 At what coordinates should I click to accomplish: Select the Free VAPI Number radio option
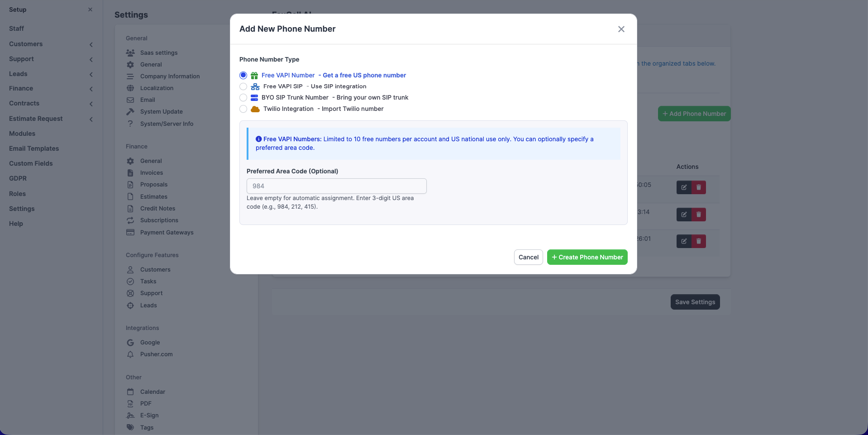click(243, 75)
